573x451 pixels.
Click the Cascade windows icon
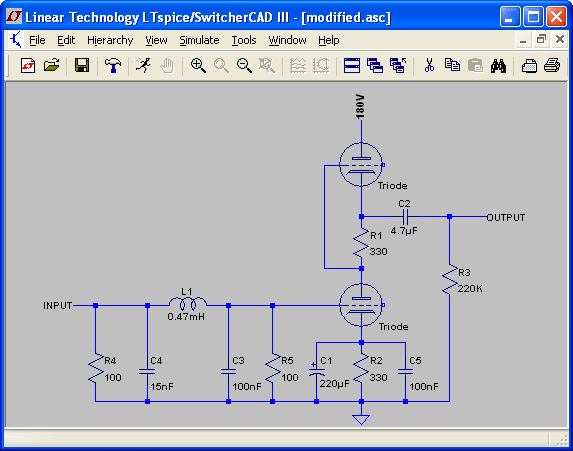point(375,66)
